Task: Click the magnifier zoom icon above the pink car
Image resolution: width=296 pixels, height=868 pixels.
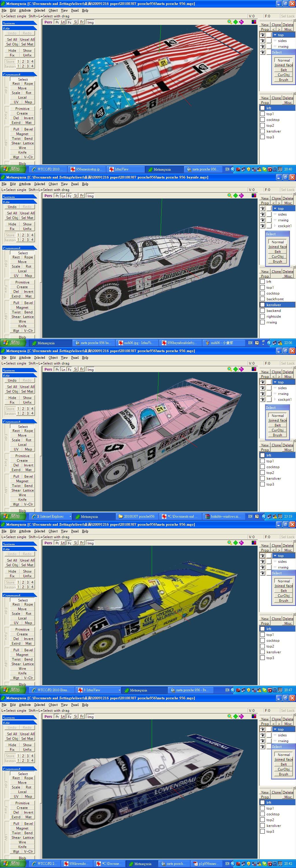Action: (x=229, y=369)
